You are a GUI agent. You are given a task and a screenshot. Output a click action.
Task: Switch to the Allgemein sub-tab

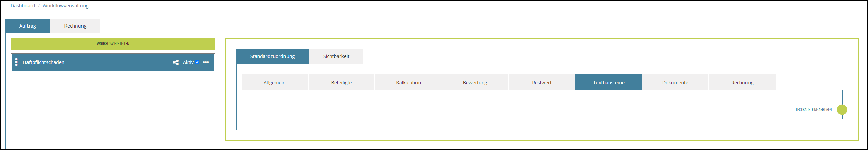coord(275,83)
